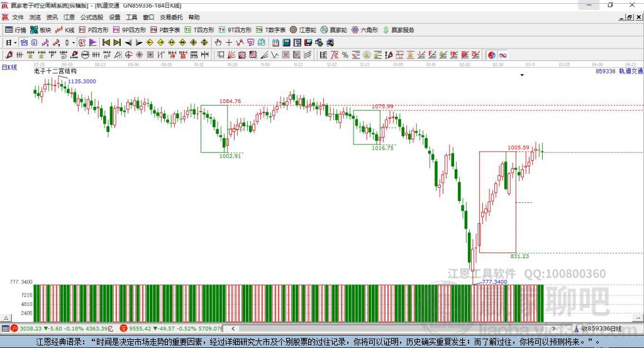The width and height of the screenshot is (644, 348).
Task: Select the crosshair cursor tool
Action: 229,42
